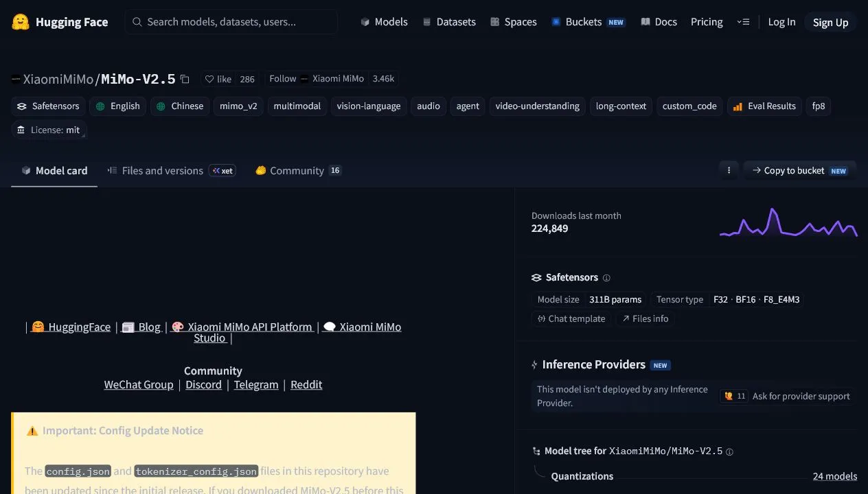Viewport: 868px width, 494px height.
Task: Click the Xiaomi MiMo organization avatar
Action: pyautogui.click(x=304, y=79)
